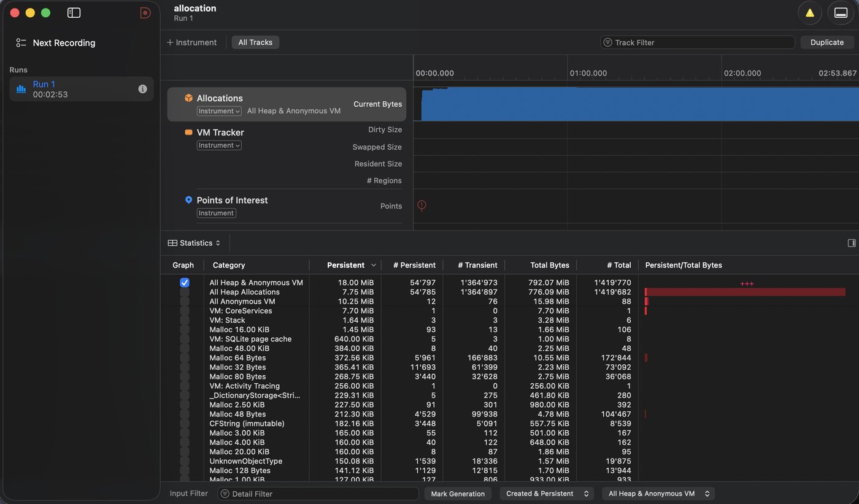Click the red point-of-interest marker on timeline
Screen dimensions: 859x504
click(422, 205)
